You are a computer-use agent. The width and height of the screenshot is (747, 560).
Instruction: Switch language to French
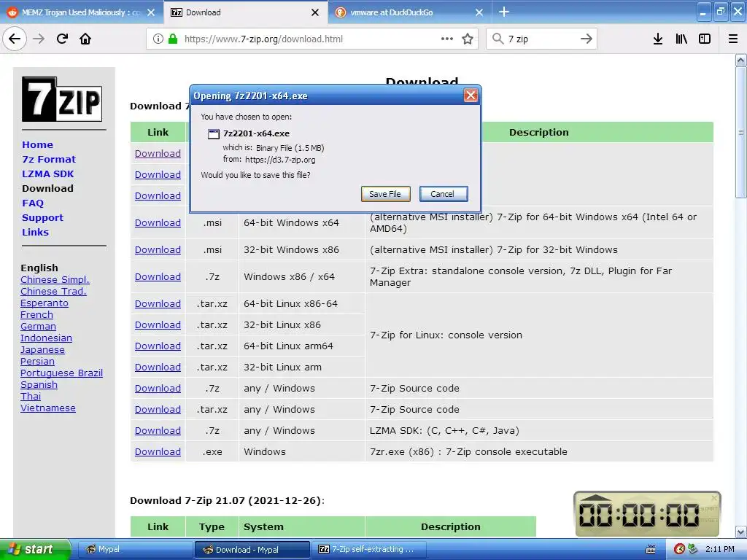coord(36,314)
